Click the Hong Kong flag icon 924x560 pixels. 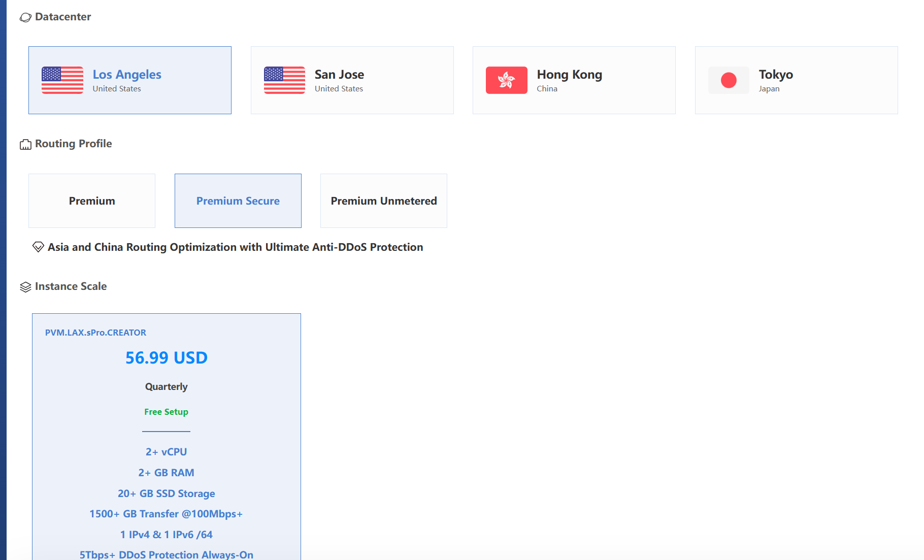[506, 80]
